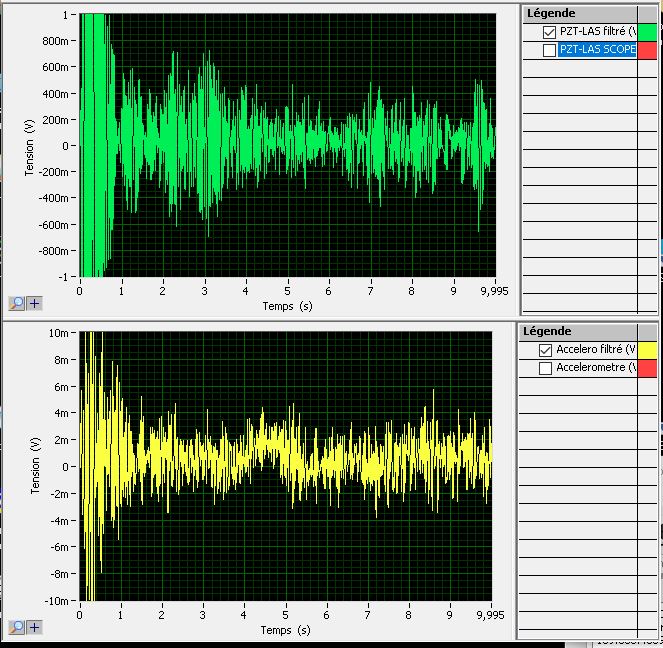Open the yellow Accelero filtré color swatch
The width and height of the screenshot is (663, 648).
647,350
